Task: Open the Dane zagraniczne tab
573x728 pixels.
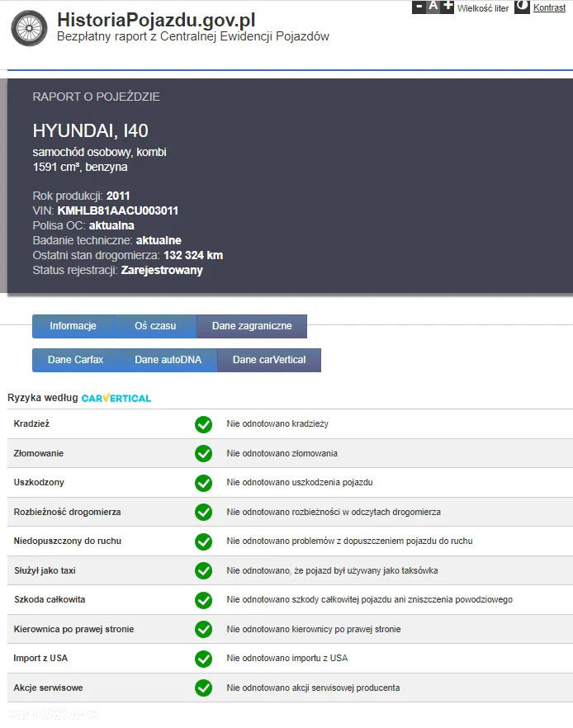Action: [x=252, y=326]
